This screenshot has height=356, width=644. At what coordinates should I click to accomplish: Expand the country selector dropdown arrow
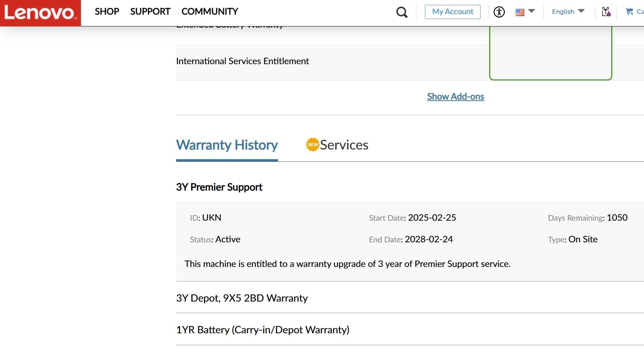(x=532, y=11)
